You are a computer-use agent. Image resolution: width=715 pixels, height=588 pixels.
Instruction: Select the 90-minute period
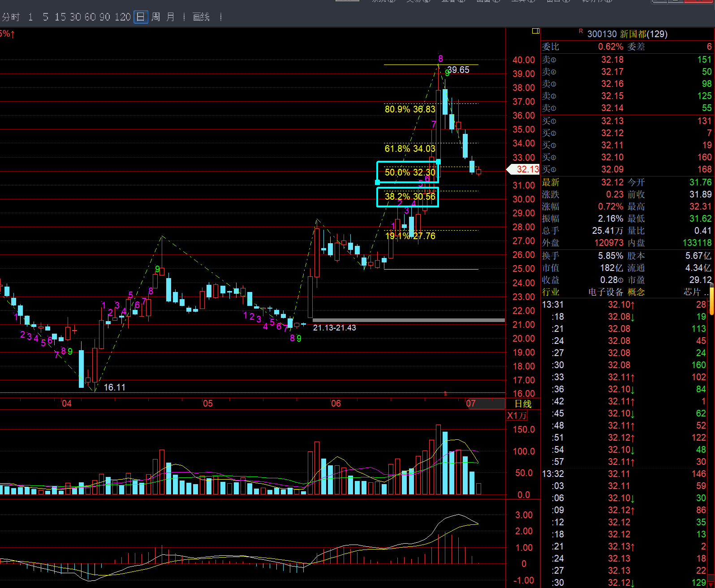(x=105, y=17)
